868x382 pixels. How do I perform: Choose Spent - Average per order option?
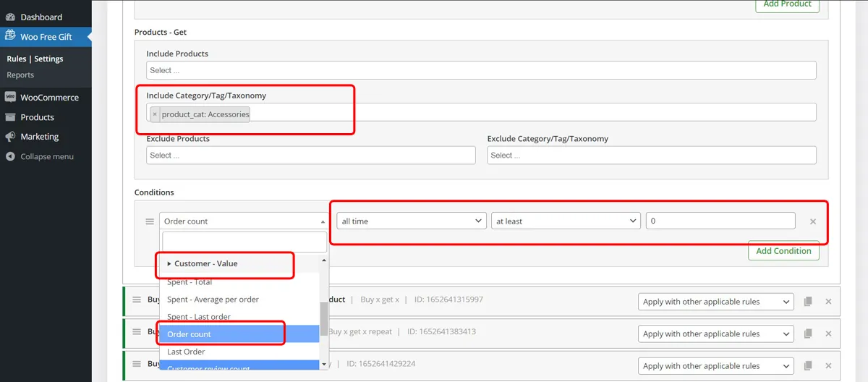tap(213, 300)
